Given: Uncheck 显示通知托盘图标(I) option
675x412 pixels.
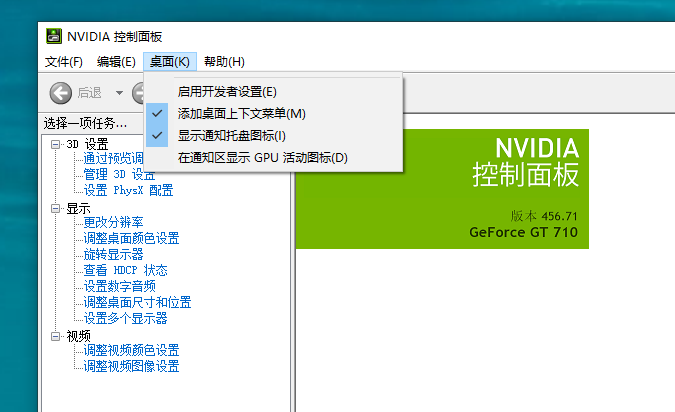Looking at the screenshot, I should [273, 136].
